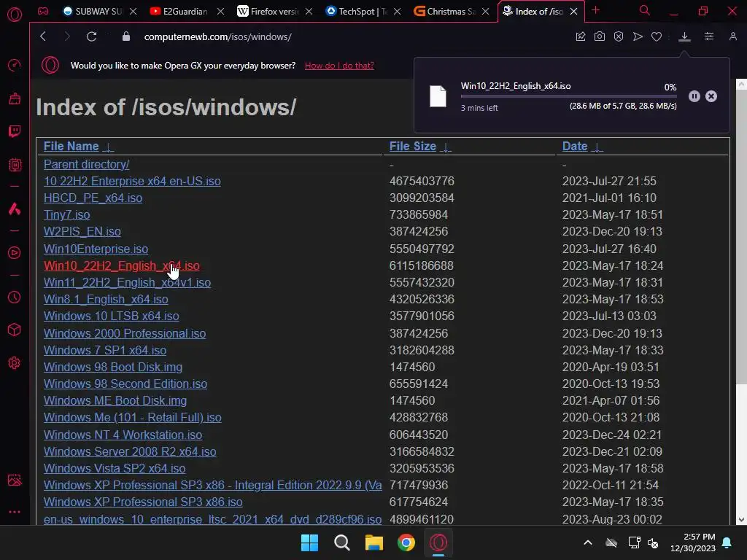Pause the Win10 ISO download
Screen dimensions: 747x560
(x=694, y=97)
